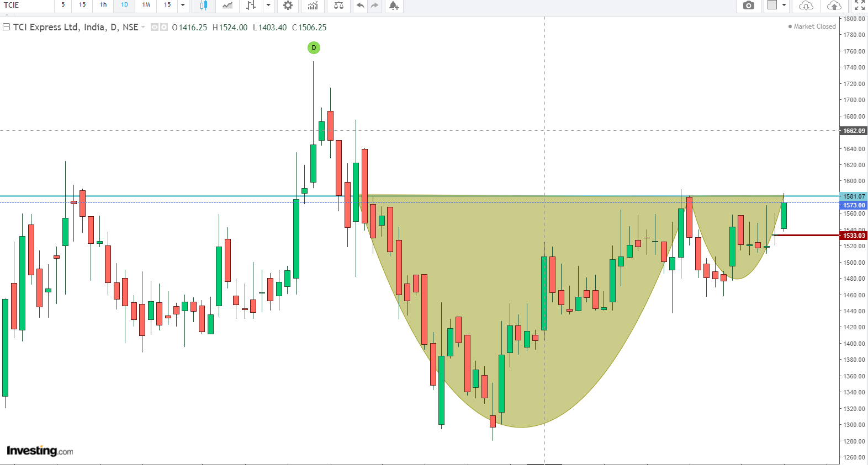The height and width of the screenshot is (465, 868).
Task: Click the compare symbols scales icon
Action: (338, 6)
